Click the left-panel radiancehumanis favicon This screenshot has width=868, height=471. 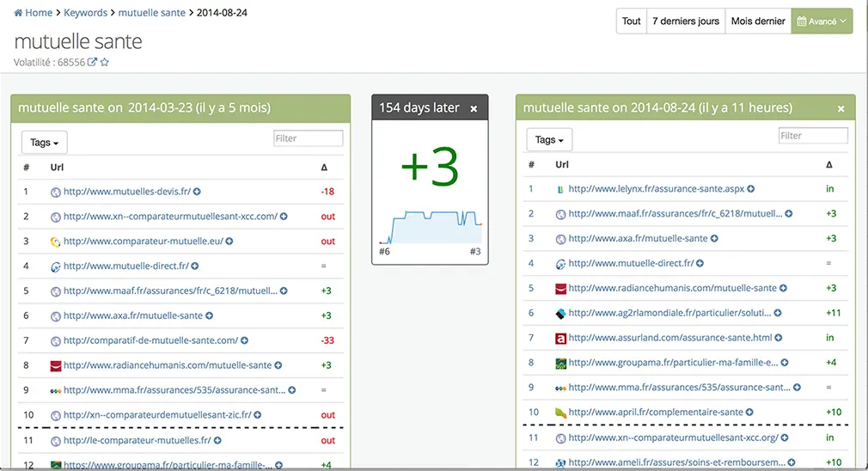[x=55, y=366]
